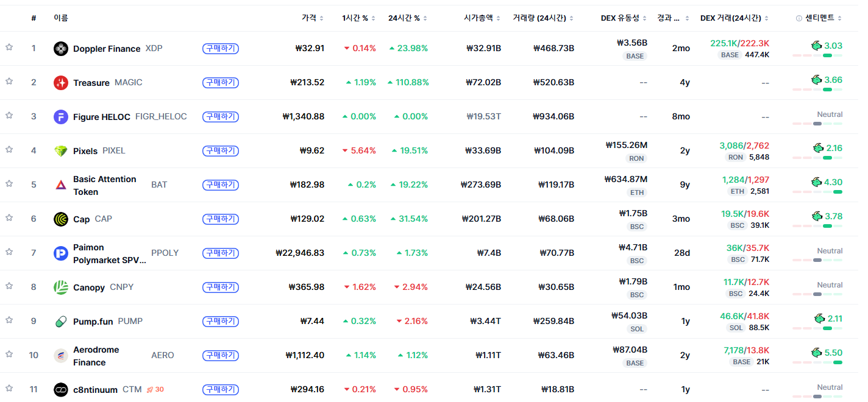Screen dimensions: 868x402
Task: Click RON chain tag in Pixels row
Action: 636,158
